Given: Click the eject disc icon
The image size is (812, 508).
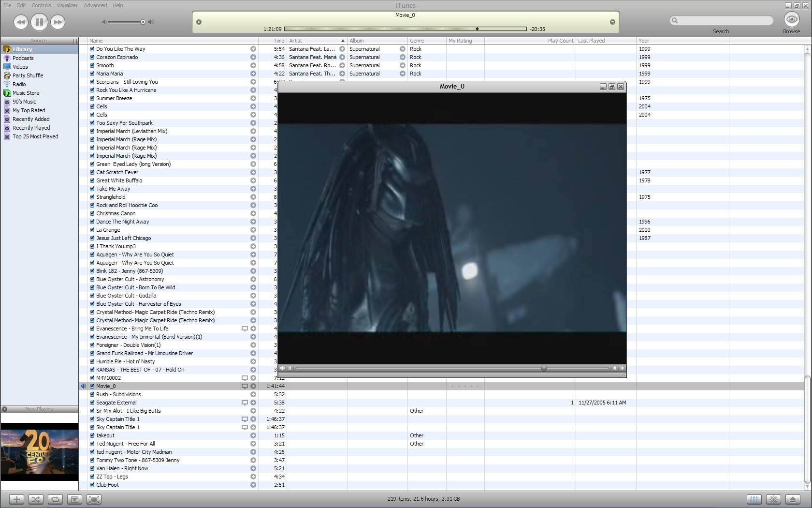Looking at the screenshot, I should point(793,499).
